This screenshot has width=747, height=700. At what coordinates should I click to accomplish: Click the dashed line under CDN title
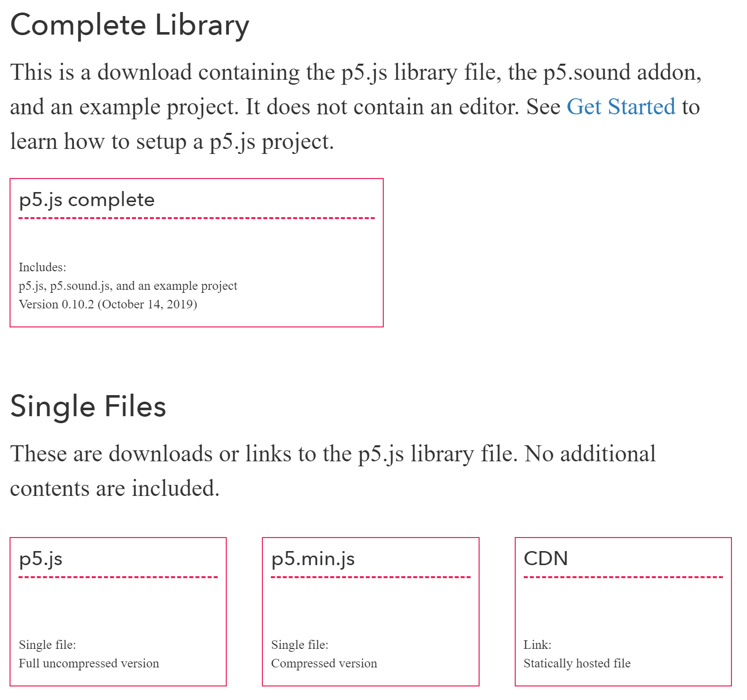pos(623,577)
